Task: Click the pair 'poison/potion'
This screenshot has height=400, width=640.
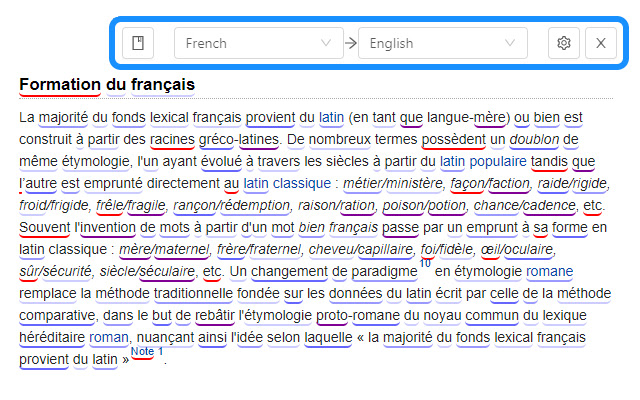Action: click(424, 206)
